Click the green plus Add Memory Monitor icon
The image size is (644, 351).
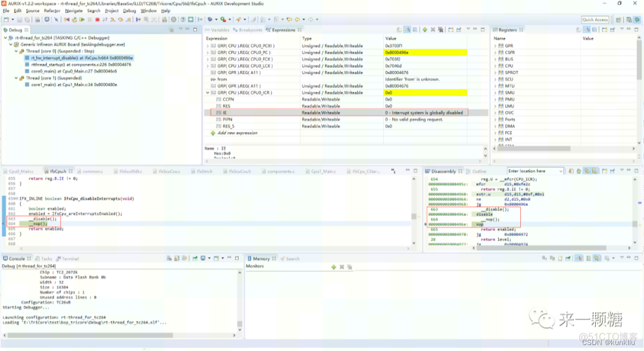click(x=333, y=267)
